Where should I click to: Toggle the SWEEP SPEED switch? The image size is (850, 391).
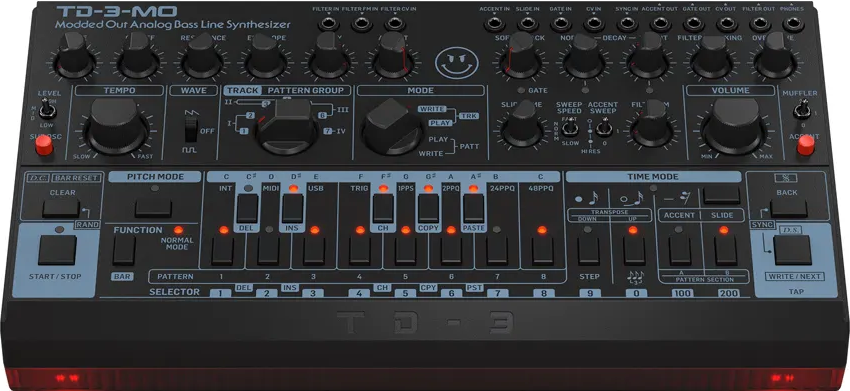[569, 129]
